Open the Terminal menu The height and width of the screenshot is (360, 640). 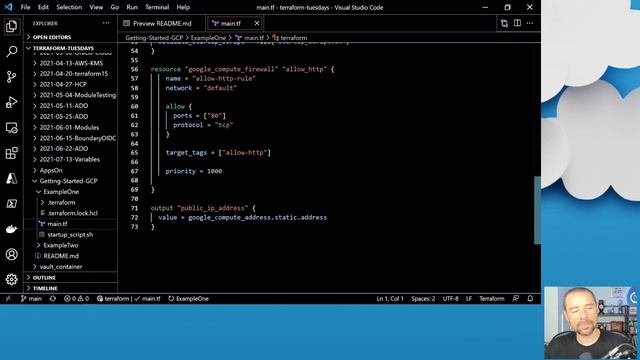point(157,7)
